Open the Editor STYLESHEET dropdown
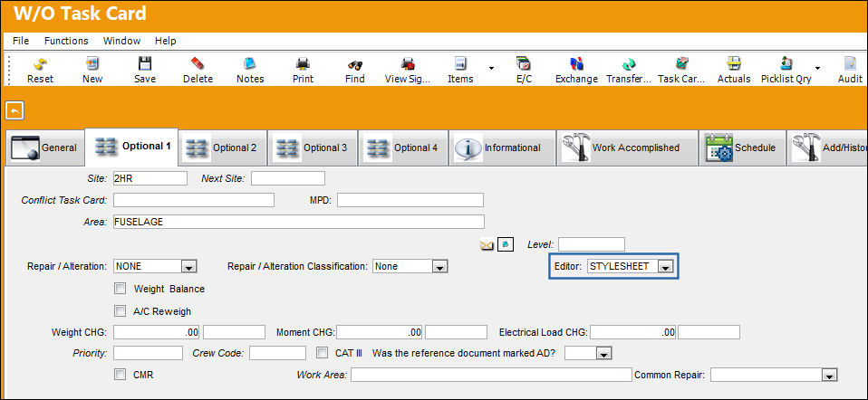Viewport: 868px width, 400px height. tap(665, 267)
